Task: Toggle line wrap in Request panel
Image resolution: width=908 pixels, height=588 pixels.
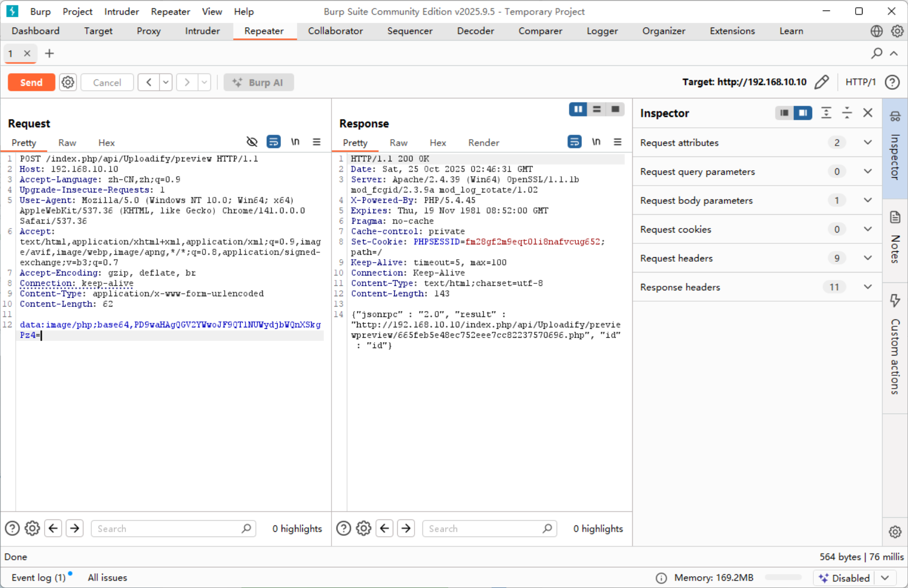Action: click(x=273, y=142)
